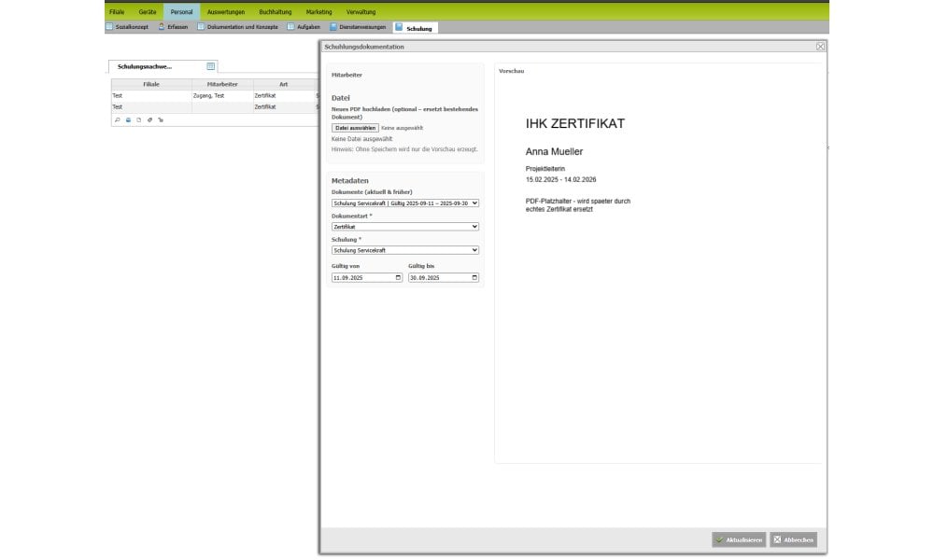Open the Auswertungen menu
Image resolution: width=934 pixels, height=560 pixels.
click(x=226, y=12)
